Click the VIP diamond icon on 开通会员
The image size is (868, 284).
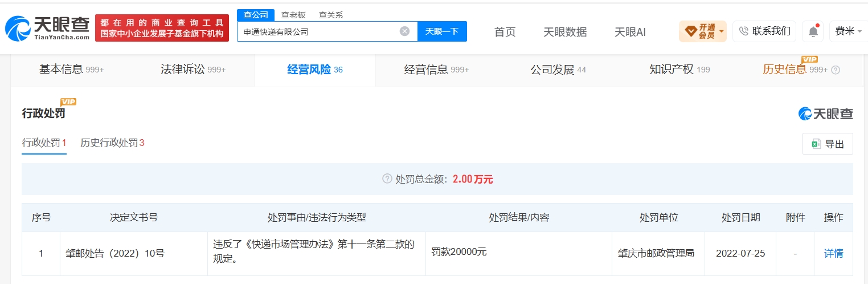click(x=691, y=31)
